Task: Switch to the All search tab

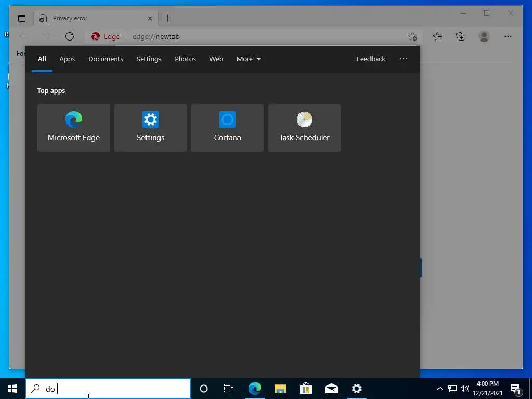Action: (42, 59)
